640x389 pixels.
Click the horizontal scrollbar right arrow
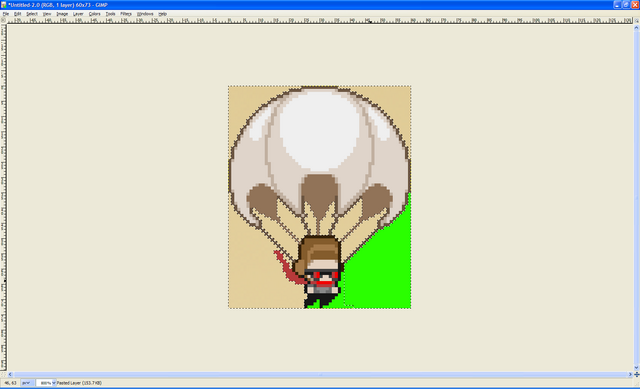coord(630,374)
